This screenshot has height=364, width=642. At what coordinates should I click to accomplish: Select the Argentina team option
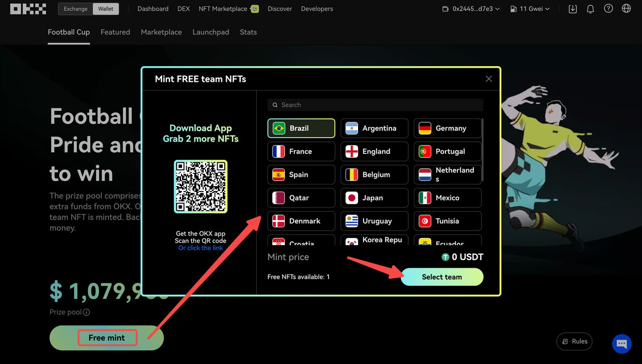coord(374,128)
